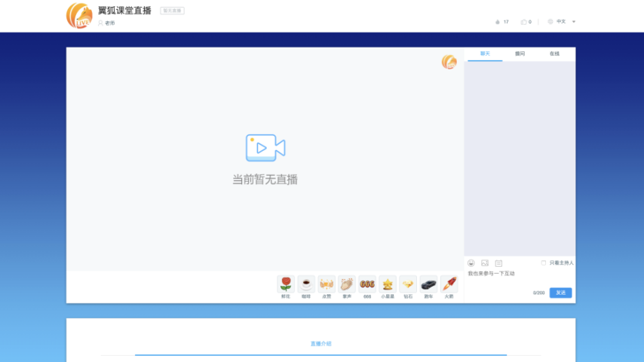The image size is (644, 362).
Task: Click the 直播介绍 section link
Action: click(x=320, y=344)
